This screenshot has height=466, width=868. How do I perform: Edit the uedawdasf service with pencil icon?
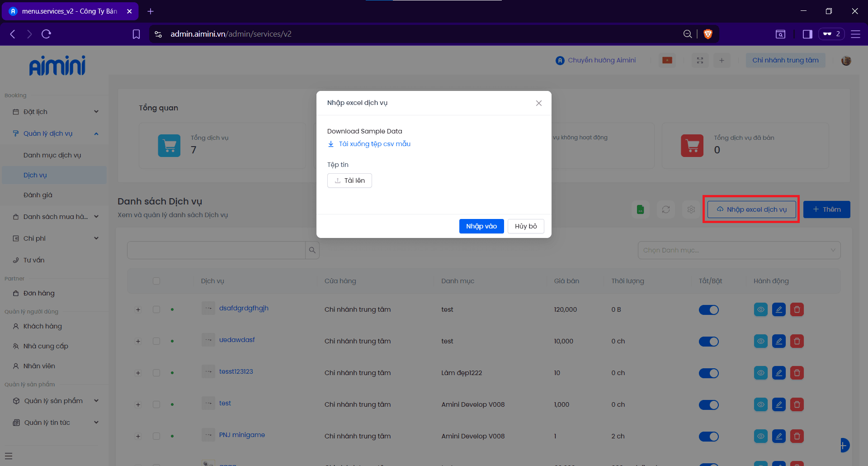[x=779, y=342]
